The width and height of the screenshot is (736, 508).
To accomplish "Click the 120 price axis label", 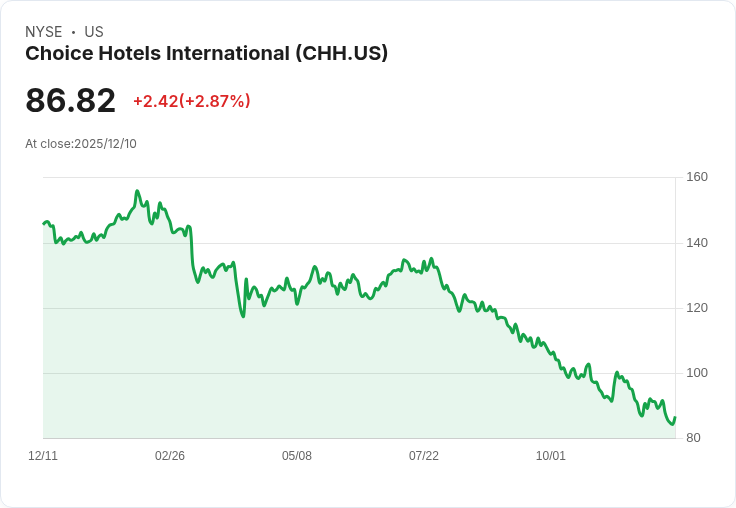I will (697, 308).
